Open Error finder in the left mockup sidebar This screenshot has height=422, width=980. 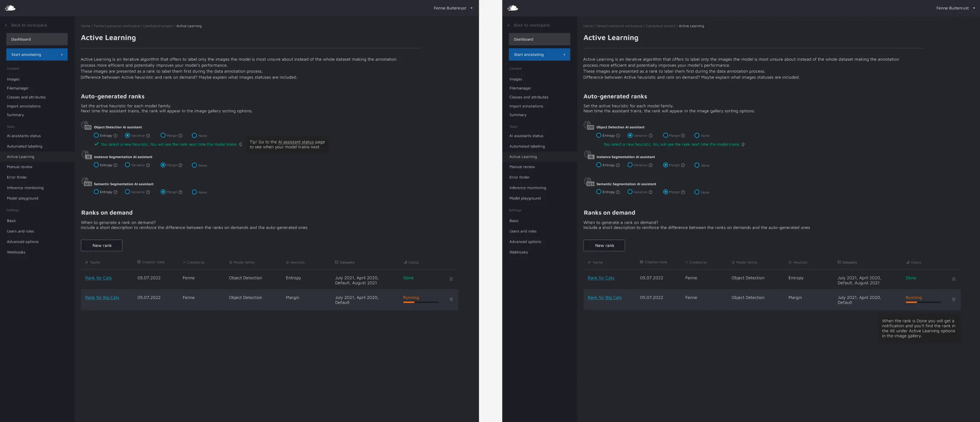17,177
